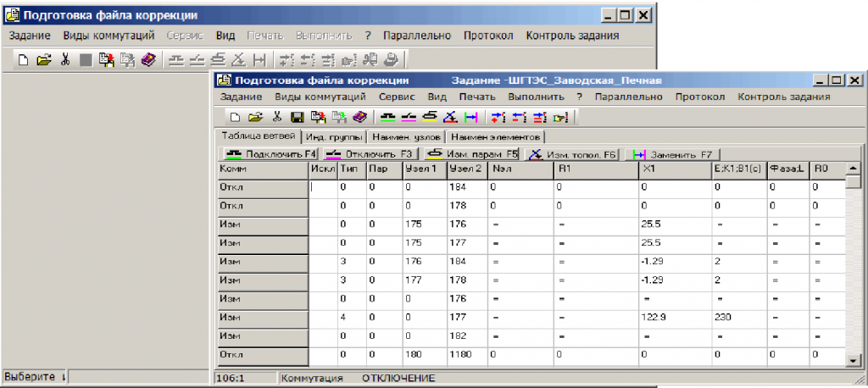Click the Save disk icon in front window toolbar
This screenshot has width=868, height=388.
click(x=297, y=117)
